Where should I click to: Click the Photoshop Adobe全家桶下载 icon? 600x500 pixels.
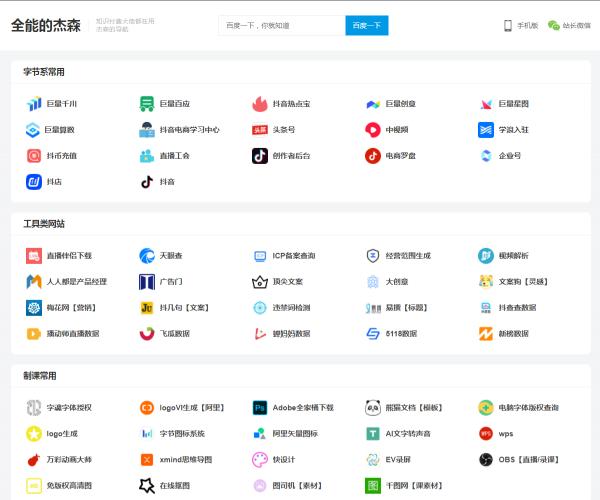[260, 407]
